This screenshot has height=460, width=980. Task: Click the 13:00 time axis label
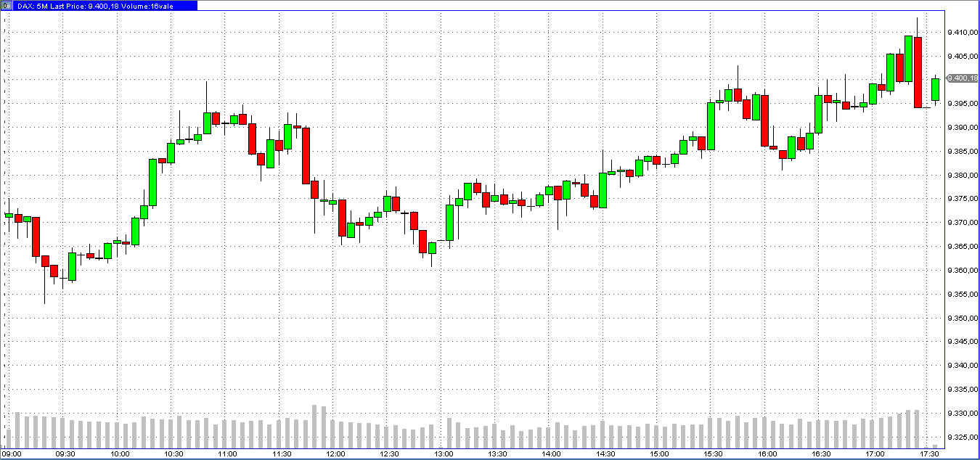[x=444, y=454]
